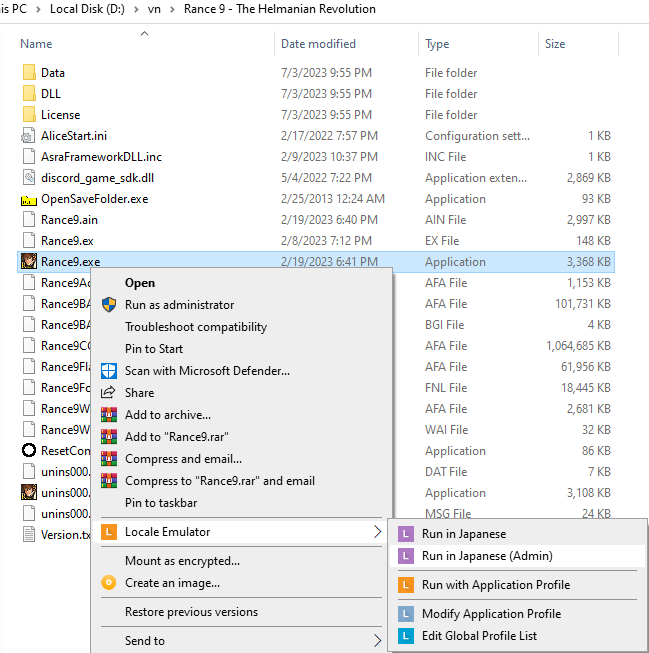Open breadcrumb chevron after vn
This screenshot has height=653, width=649.
(x=172, y=9)
